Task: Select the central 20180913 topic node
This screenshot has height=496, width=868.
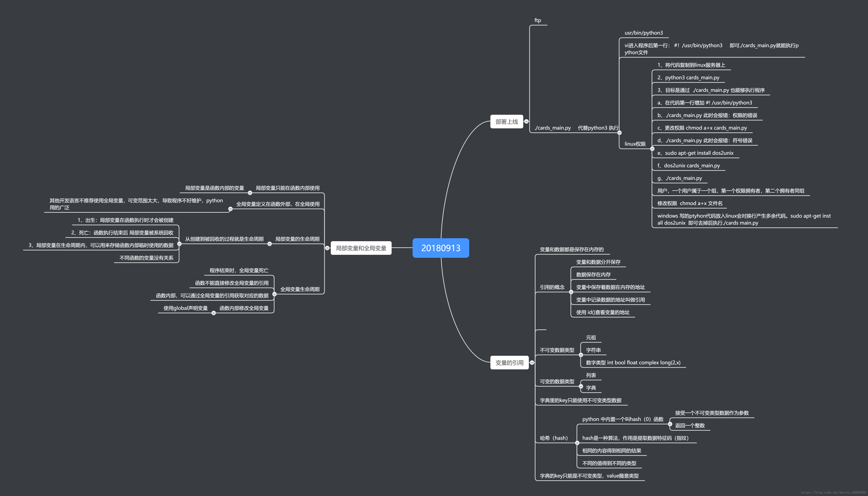Action: tap(440, 248)
